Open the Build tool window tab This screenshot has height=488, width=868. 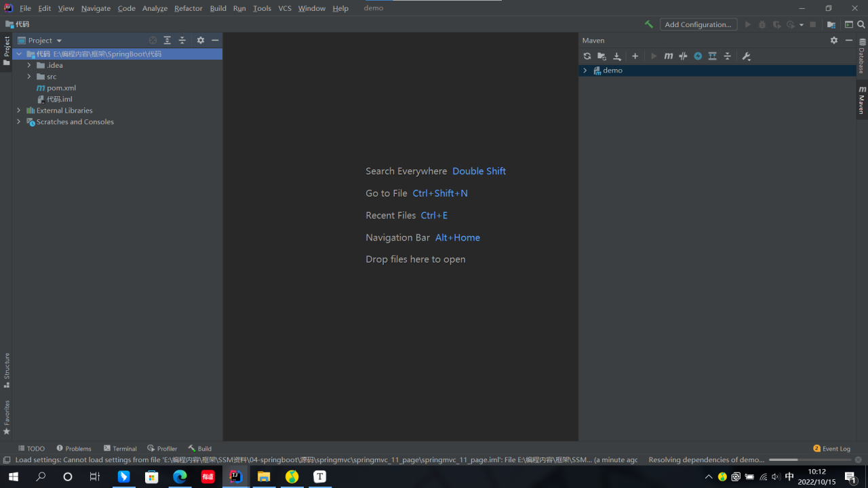point(200,449)
